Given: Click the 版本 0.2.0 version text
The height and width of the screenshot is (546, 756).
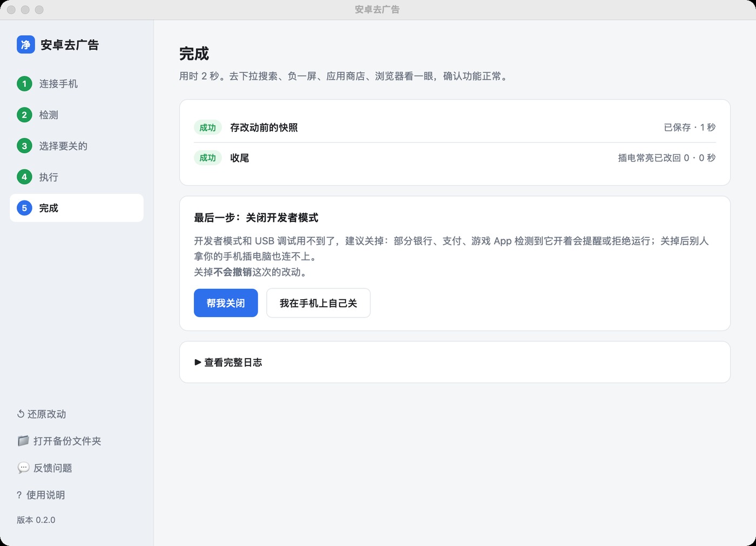Looking at the screenshot, I should (36, 520).
